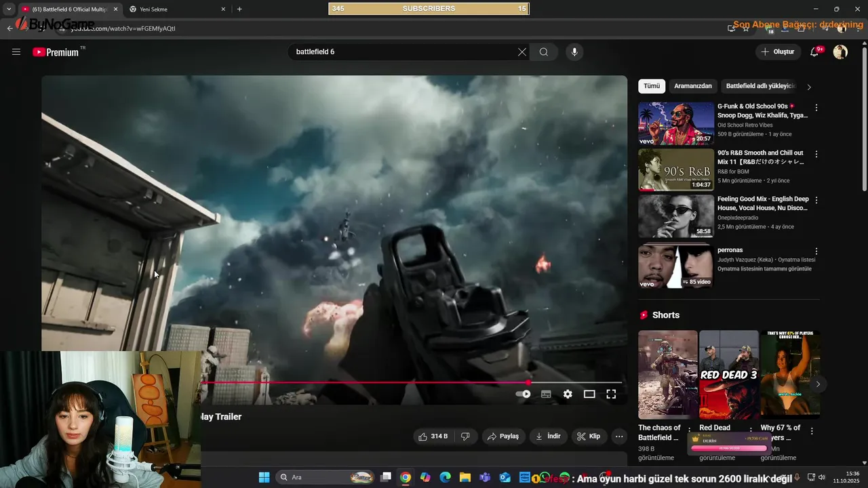Close the Battlefield 6 browser tab
Screen dimensions: 868x488
click(x=115, y=9)
